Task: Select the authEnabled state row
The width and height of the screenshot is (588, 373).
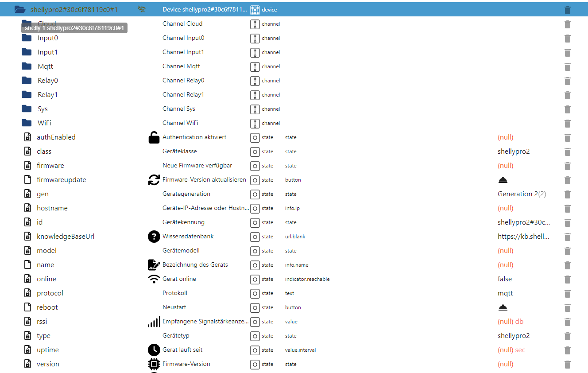Action: (294, 137)
